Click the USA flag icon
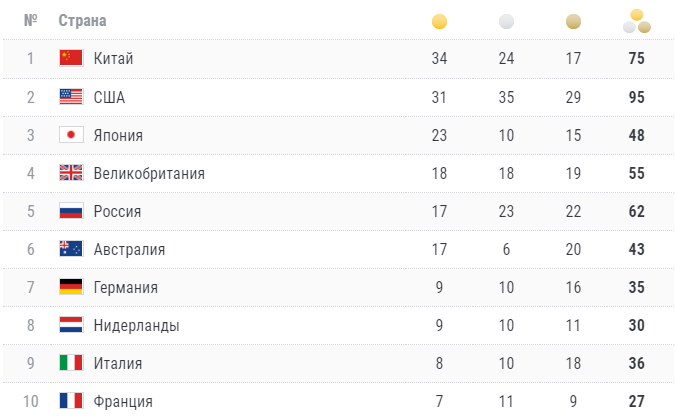676x420 pixels. pyautogui.click(x=71, y=97)
